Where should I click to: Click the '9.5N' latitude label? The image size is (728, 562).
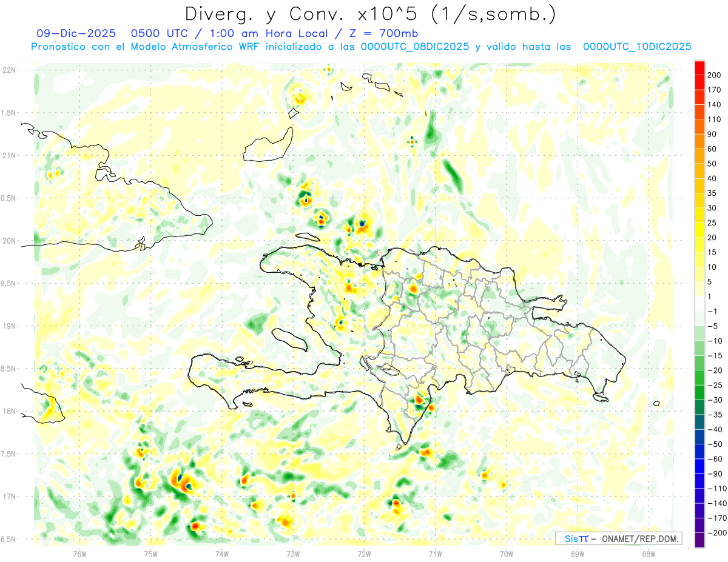tap(8, 283)
